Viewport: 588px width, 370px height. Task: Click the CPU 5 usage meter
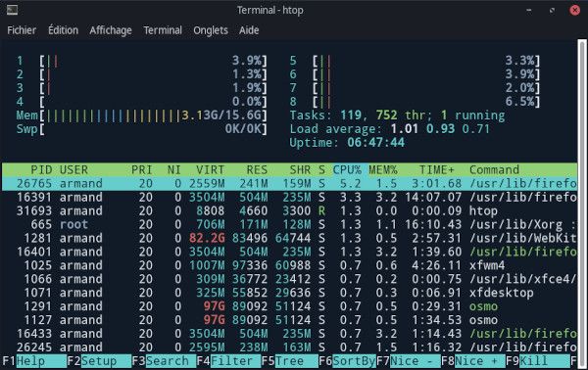(415, 61)
